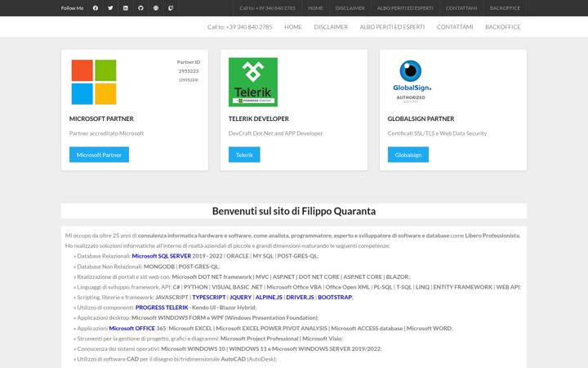The height and width of the screenshot is (368, 588).
Task: Open the Facebook social icon
Action: click(x=96, y=8)
